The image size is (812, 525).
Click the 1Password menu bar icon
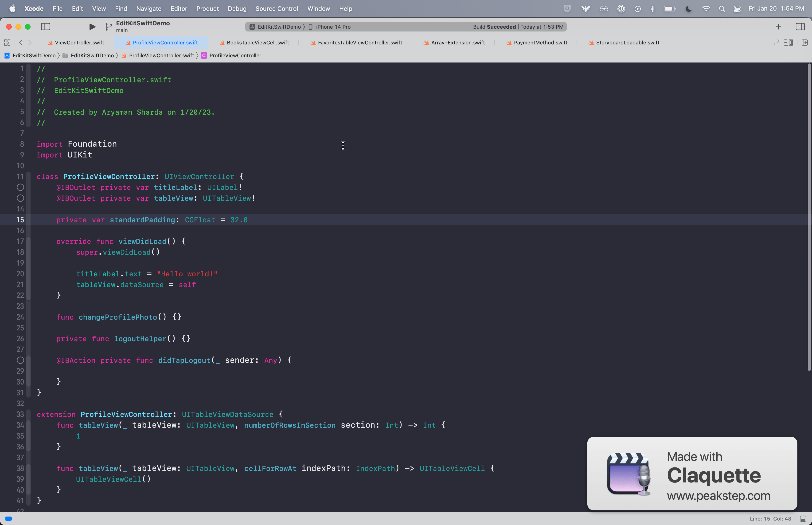click(621, 9)
